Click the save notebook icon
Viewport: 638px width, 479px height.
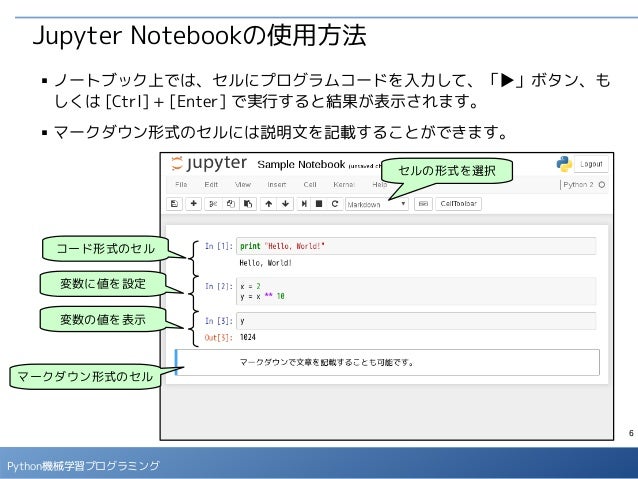click(x=175, y=204)
